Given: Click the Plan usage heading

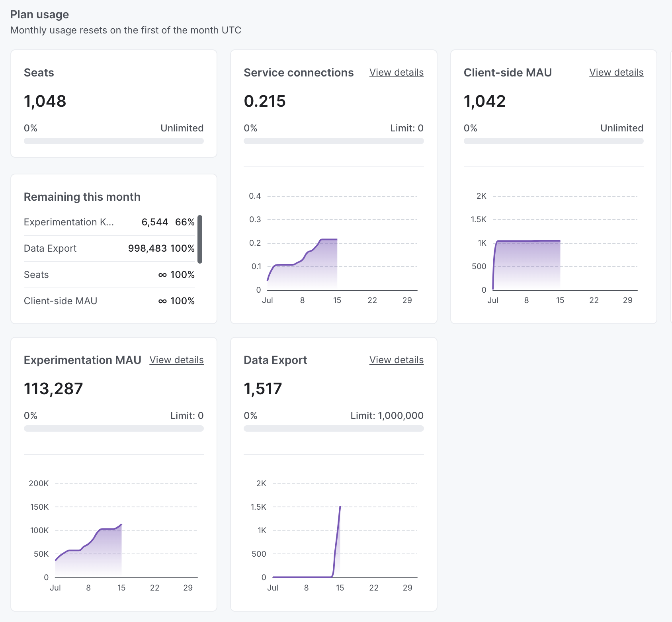Looking at the screenshot, I should [39, 14].
